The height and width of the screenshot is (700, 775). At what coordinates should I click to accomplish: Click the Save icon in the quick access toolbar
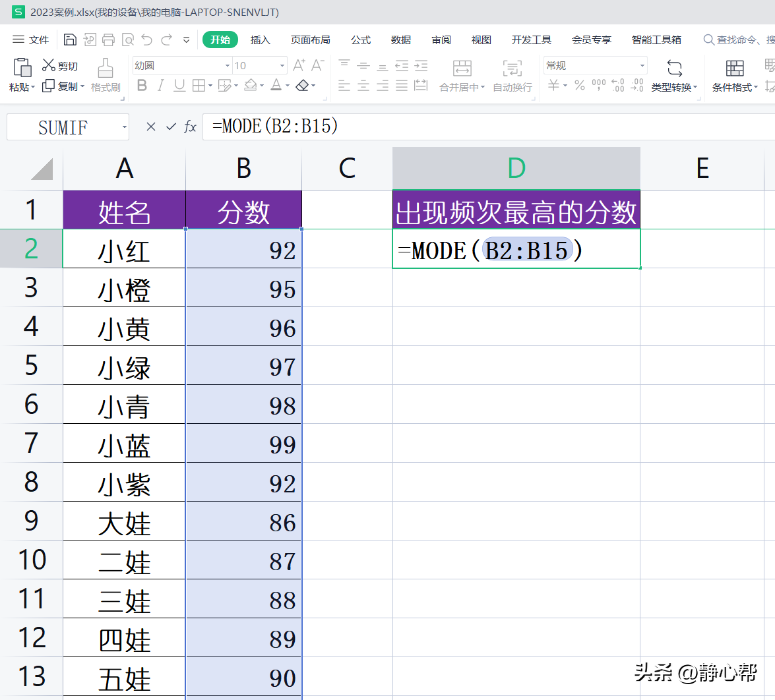70,40
